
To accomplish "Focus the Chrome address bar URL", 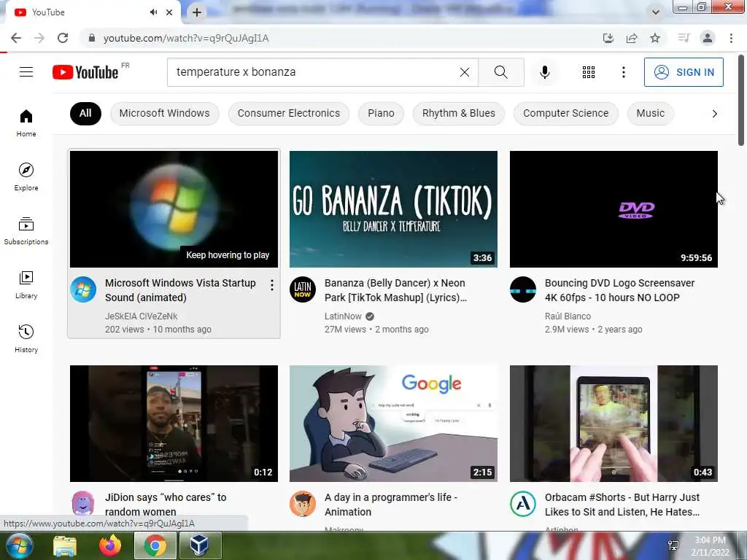I will point(186,38).
